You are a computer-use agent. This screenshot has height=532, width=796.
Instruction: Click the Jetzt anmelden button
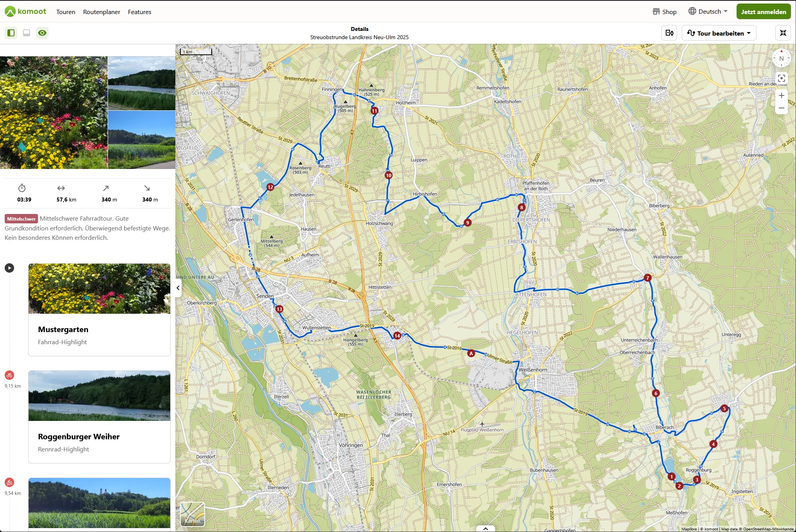764,12
